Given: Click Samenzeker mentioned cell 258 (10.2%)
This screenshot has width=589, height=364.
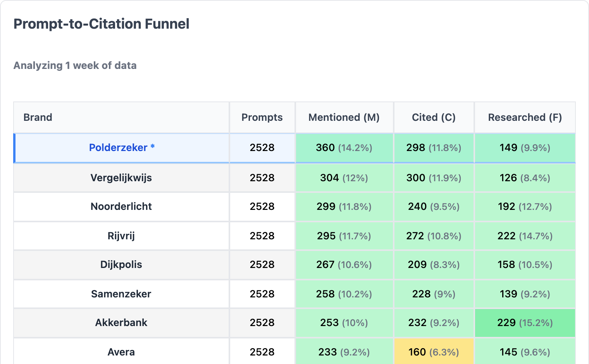Looking at the screenshot, I should click(x=344, y=294).
